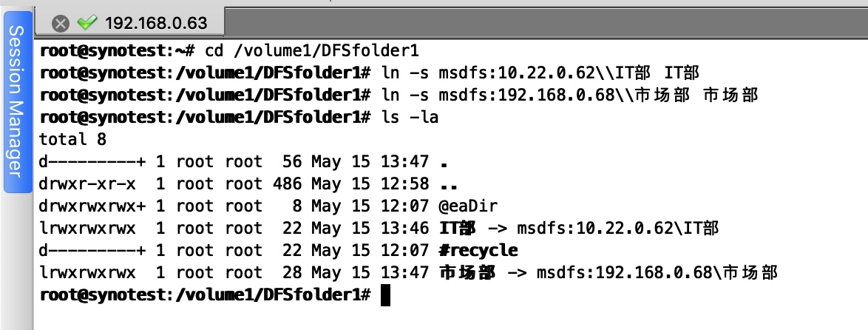Screen dimensions: 868x330
Task: Click the '..' parent directory entry
Action: tap(448, 183)
